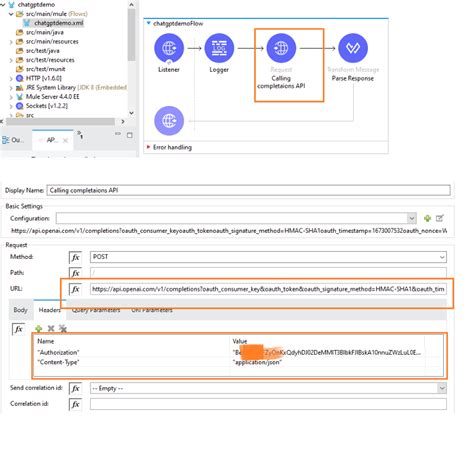Toggle fx expression mode for Method
This screenshot has height=462, width=474.
click(75, 257)
